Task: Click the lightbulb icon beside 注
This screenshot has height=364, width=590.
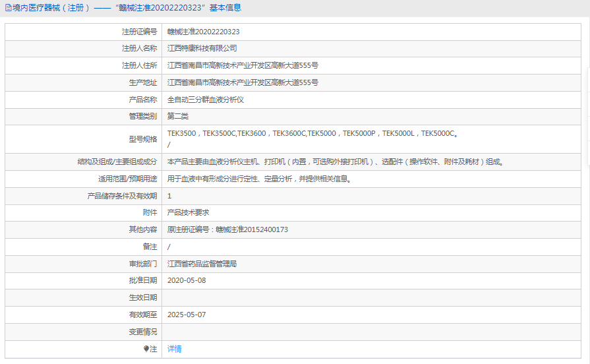Action: [146, 349]
